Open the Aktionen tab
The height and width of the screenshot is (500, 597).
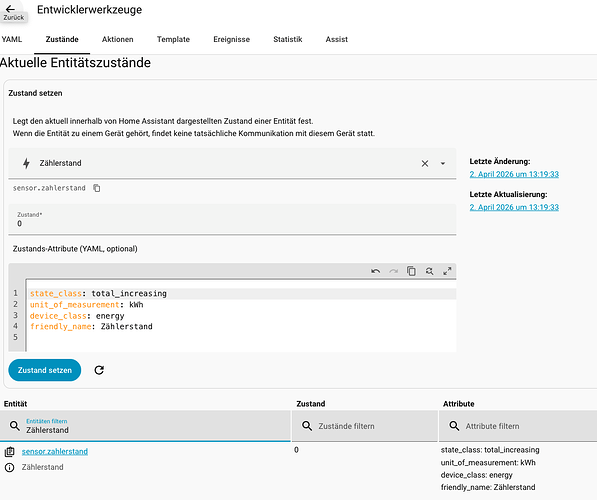pyautogui.click(x=118, y=39)
